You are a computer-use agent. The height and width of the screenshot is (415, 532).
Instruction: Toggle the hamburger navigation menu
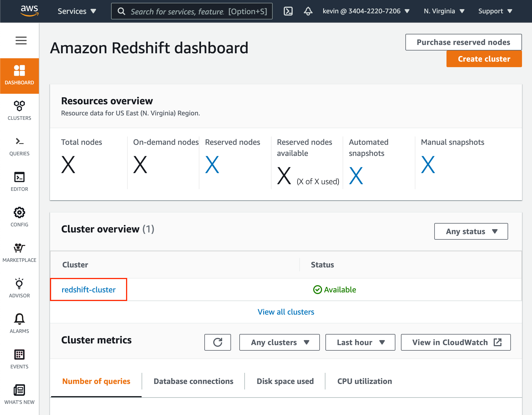tap(21, 41)
